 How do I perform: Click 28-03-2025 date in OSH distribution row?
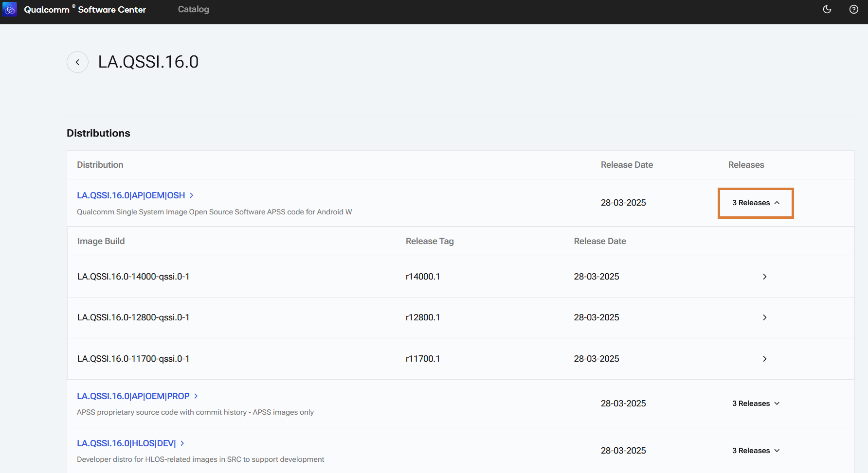[623, 203]
